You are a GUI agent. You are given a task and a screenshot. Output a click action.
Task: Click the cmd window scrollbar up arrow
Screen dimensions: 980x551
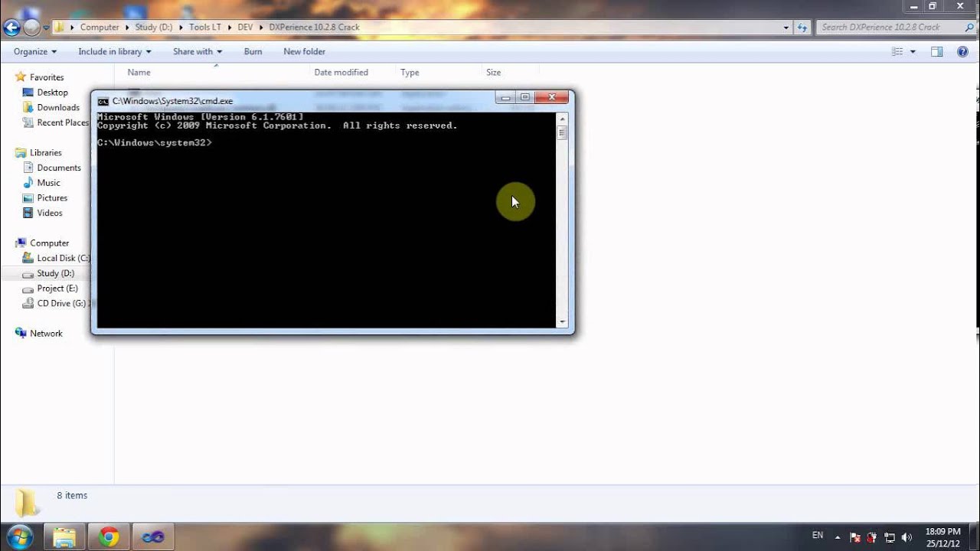point(562,119)
